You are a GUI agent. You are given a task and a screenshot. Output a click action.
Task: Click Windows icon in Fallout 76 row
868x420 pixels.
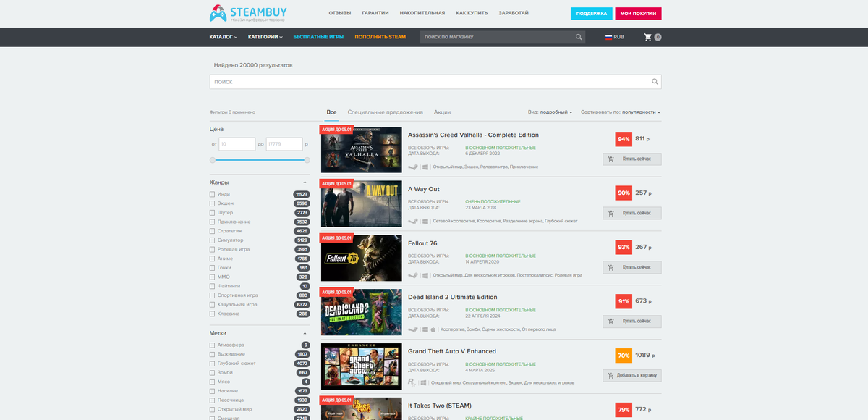[x=426, y=275]
